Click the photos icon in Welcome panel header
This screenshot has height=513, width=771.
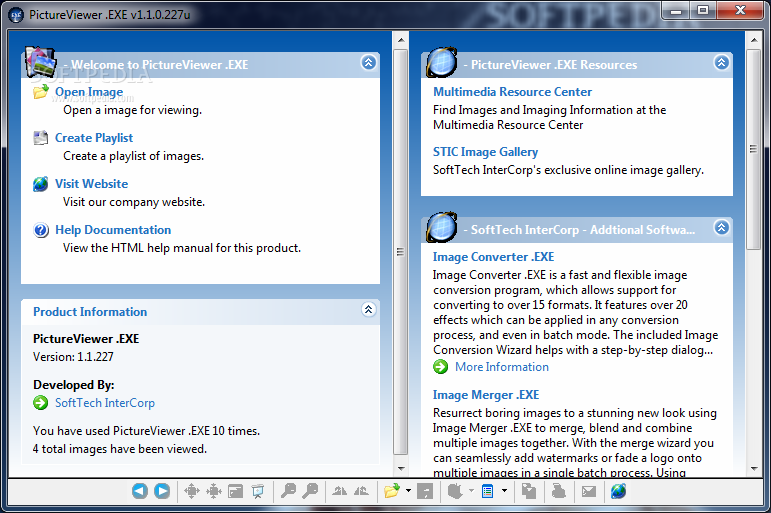[41, 62]
